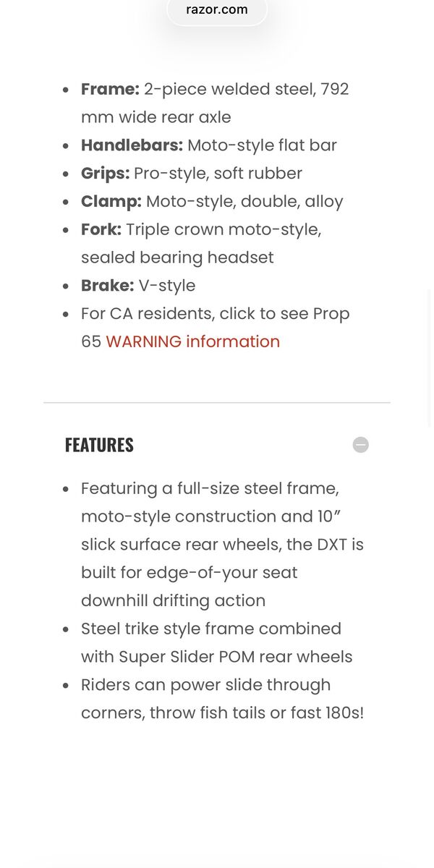The height and width of the screenshot is (868, 434).
Task: Select the "Moto-style flat bar" text
Action: [262, 145]
